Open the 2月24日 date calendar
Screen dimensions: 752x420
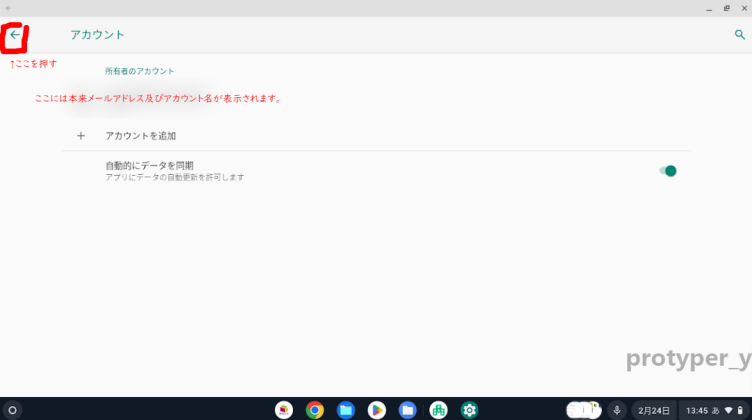pos(654,410)
